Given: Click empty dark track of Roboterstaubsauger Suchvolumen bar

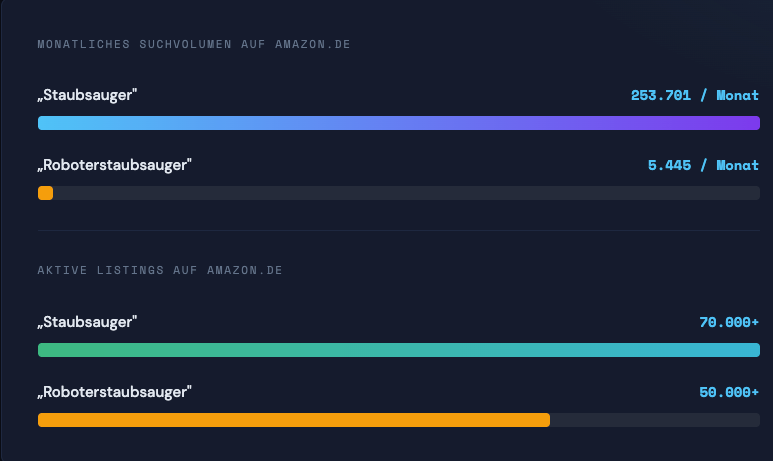Looking at the screenshot, I should coord(400,193).
